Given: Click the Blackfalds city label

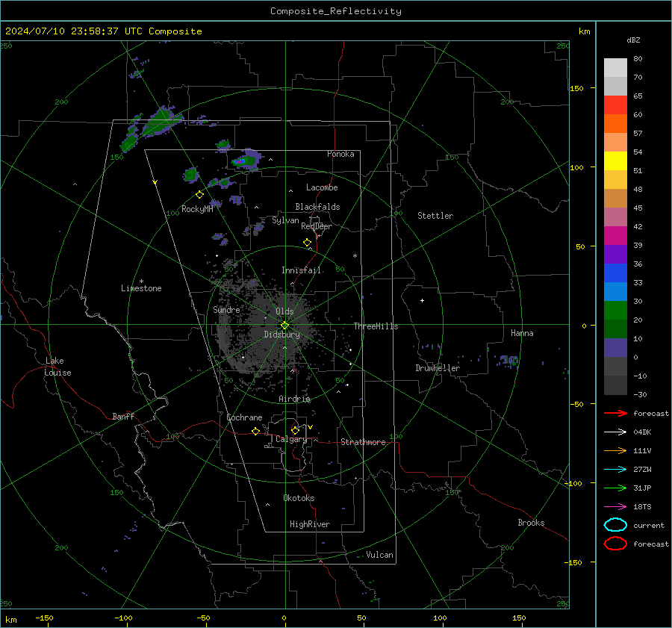Looking at the screenshot, I should pyautogui.click(x=317, y=207).
